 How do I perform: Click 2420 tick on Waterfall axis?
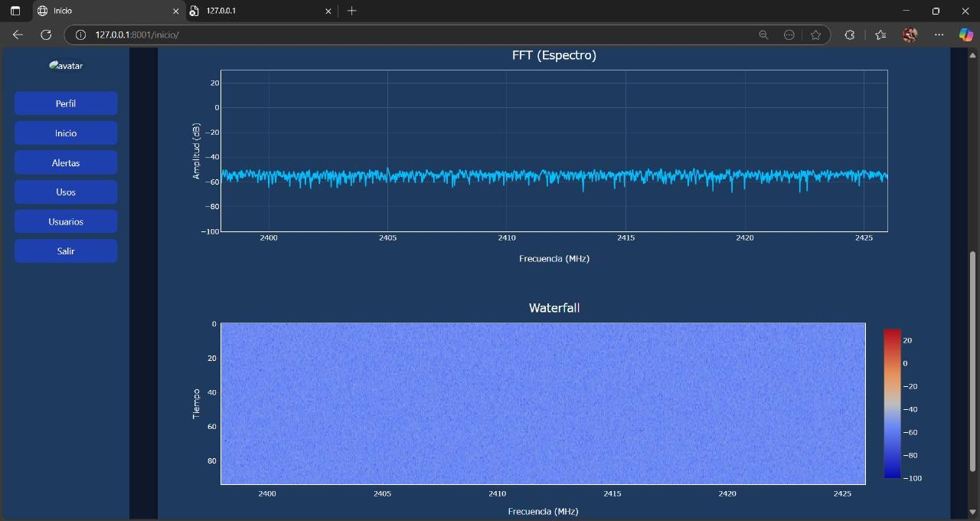click(x=727, y=493)
